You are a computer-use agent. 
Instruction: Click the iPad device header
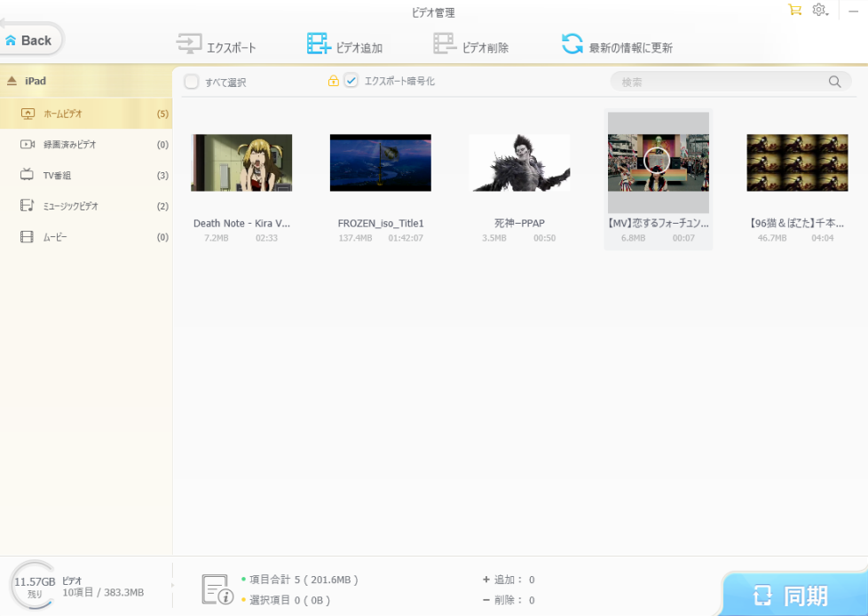86,81
